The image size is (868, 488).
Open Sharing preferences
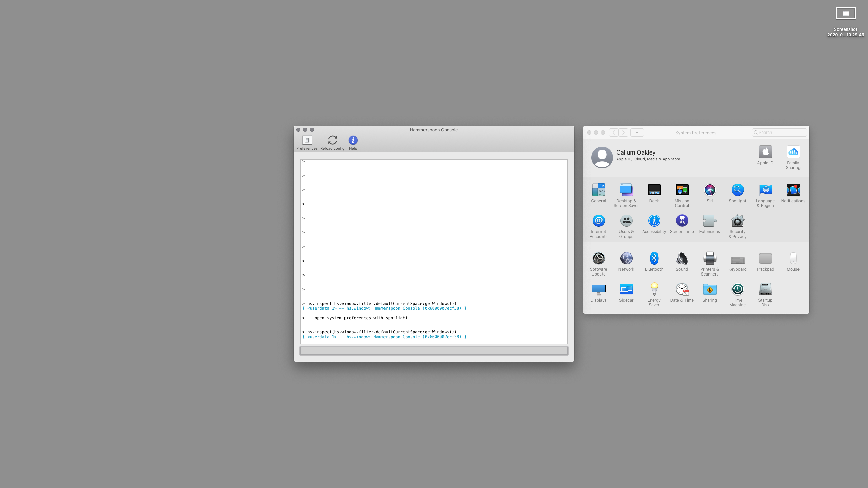(710, 293)
